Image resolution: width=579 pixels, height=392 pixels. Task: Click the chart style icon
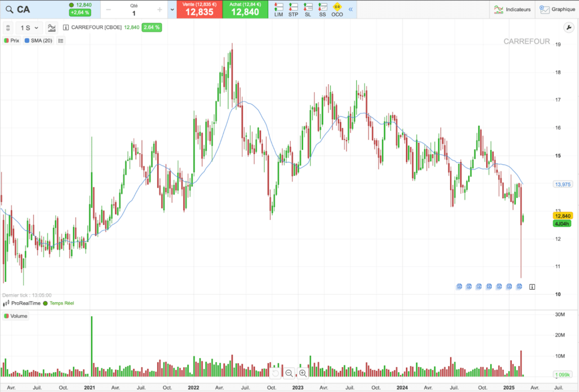coord(51,28)
